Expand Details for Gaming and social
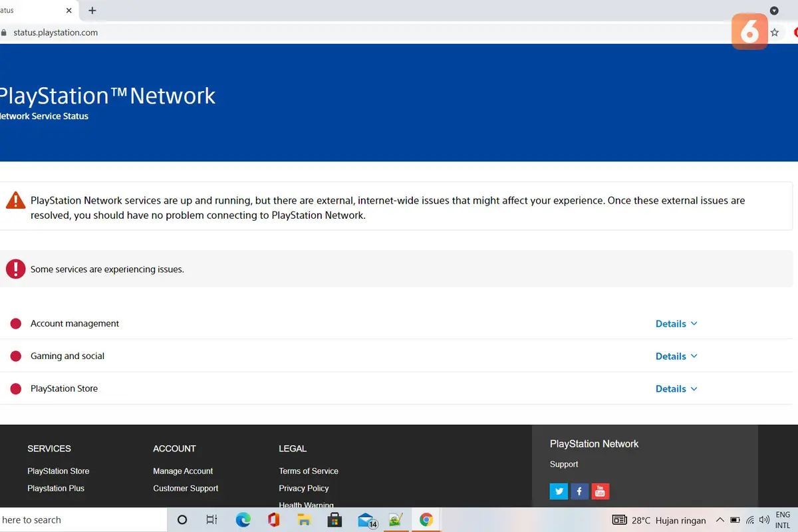The image size is (798, 532). point(676,356)
